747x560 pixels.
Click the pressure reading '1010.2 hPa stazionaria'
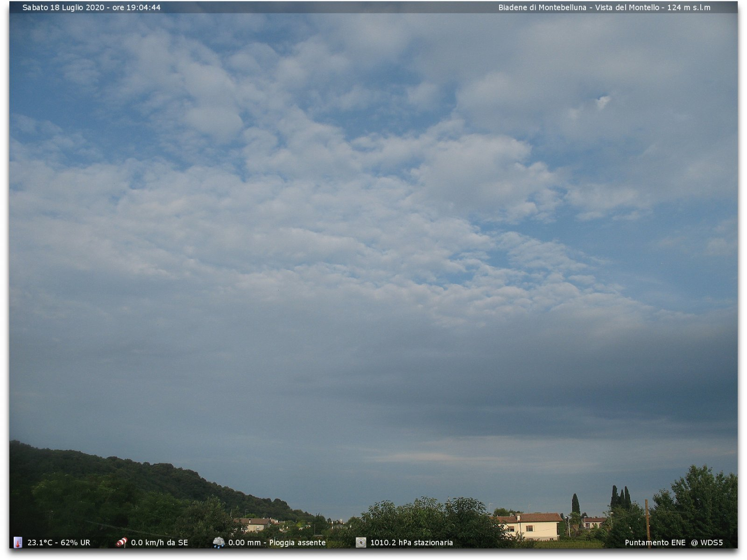pyautogui.click(x=411, y=543)
